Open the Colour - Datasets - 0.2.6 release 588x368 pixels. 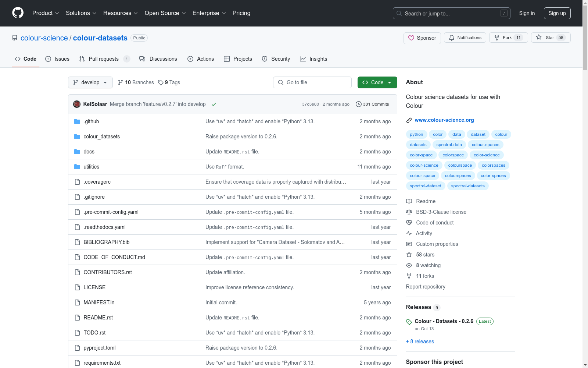444,321
